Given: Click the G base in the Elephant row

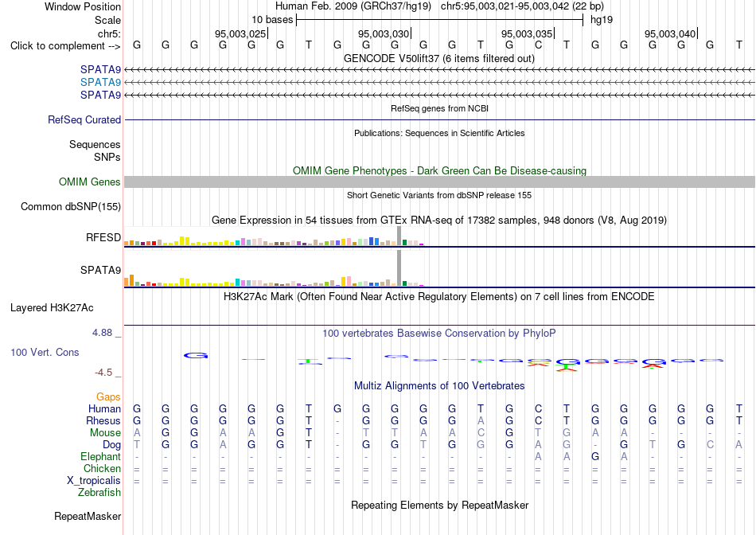Looking at the screenshot, I should coord(595,456).
